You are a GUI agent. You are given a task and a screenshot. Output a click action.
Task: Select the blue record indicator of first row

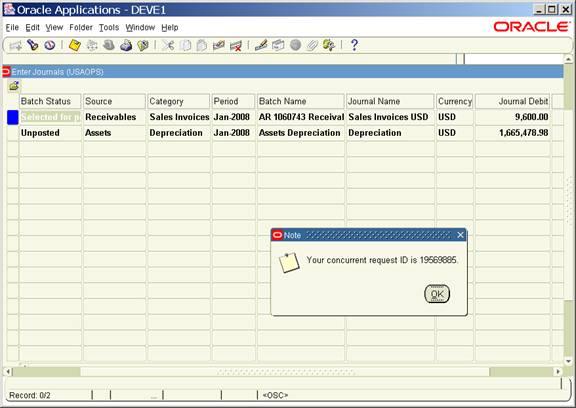[x=13, y=117]
